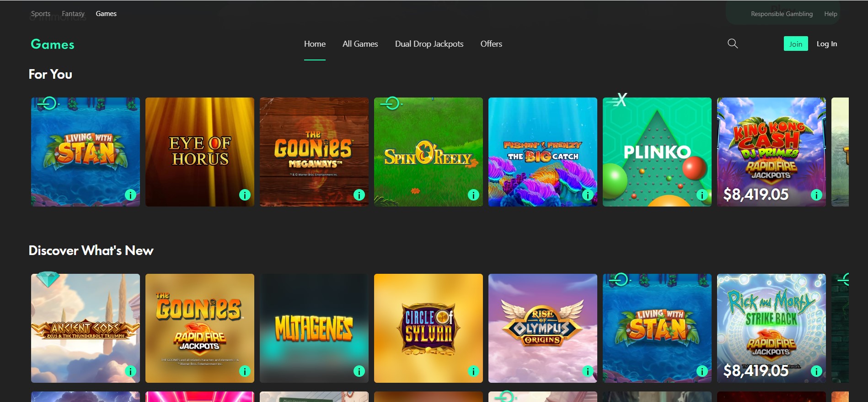Show info for Rick and Morty Strike Back
Viewport: 868px width, 402px height.
click(x=816, y=371)
